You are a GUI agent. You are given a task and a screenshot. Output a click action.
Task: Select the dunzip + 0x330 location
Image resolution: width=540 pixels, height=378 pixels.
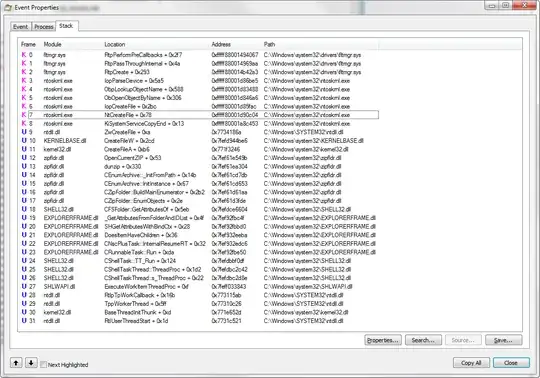[123, 166]
